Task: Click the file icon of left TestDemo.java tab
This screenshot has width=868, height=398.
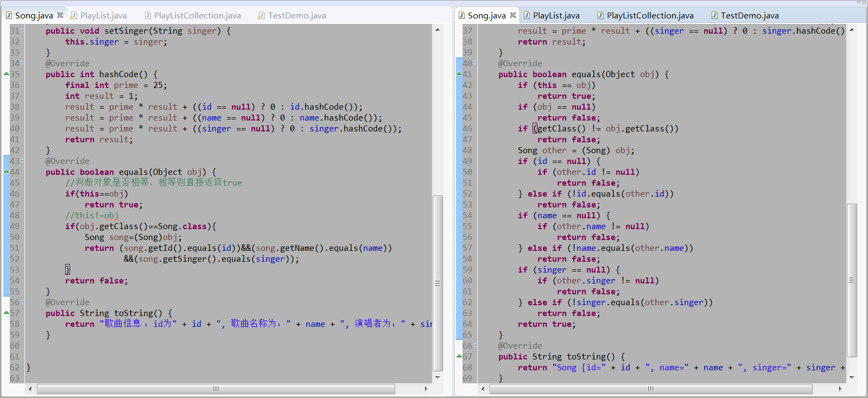Action: [261, 15]
